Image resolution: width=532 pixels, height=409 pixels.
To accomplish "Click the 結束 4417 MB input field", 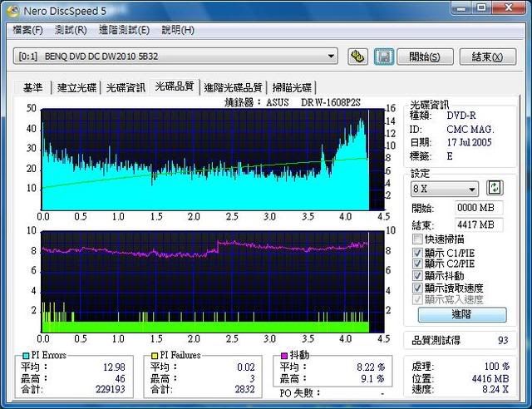I will pos(479,224).
